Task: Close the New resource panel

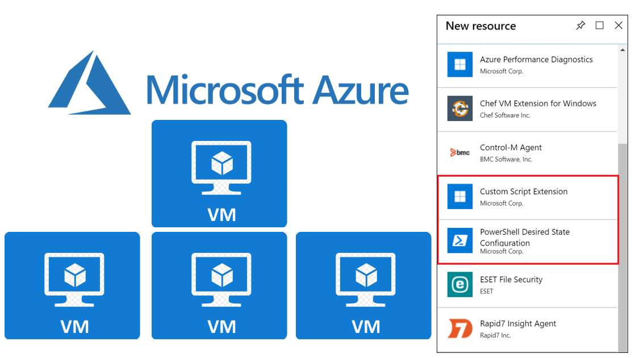Action: pos(618,26)
